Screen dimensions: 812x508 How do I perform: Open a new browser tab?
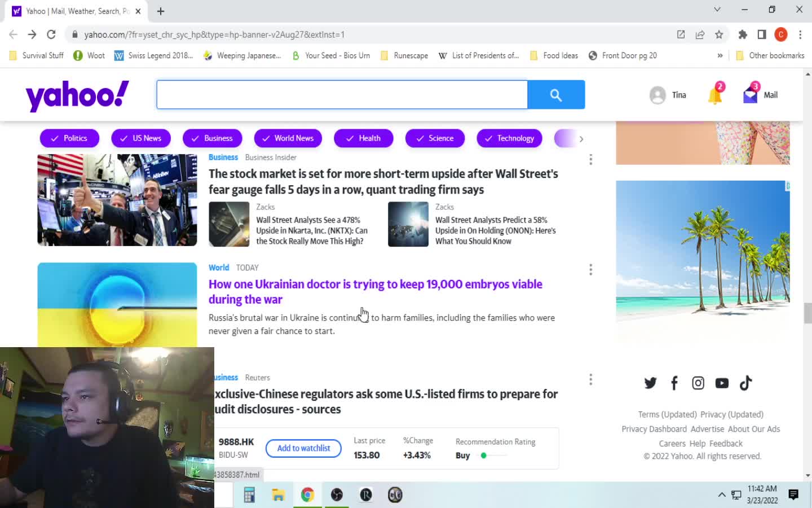click(x=161, y=11)
